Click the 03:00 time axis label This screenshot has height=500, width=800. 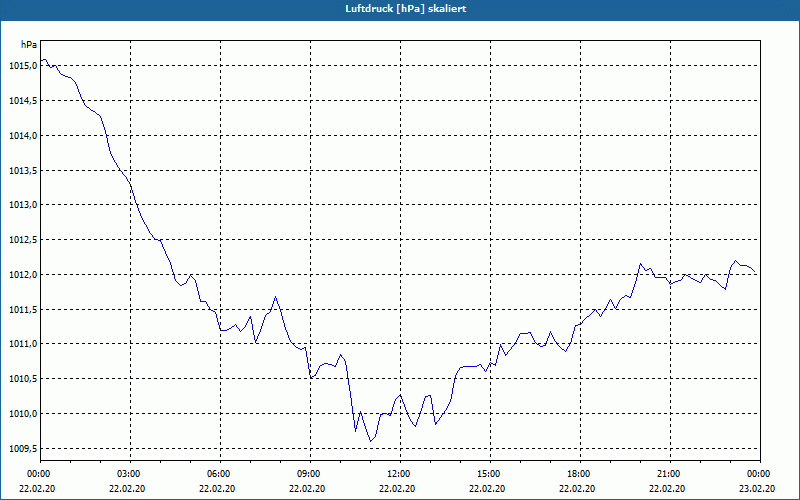tap(131, 474)
